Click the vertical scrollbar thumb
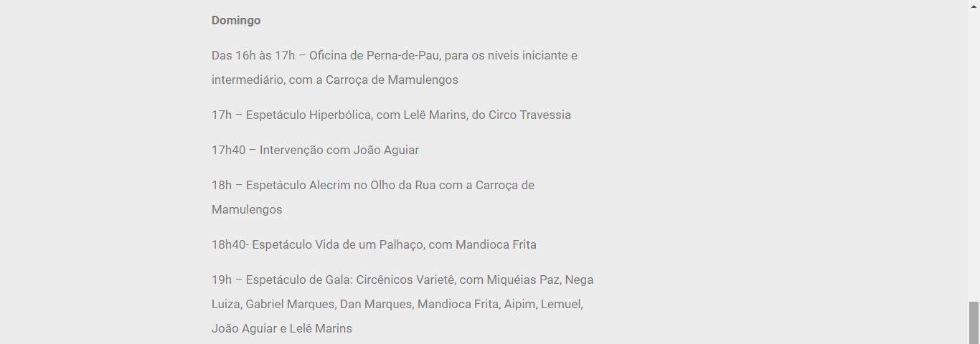This screenshot has height=344, width=980. (x=974, y=322)
